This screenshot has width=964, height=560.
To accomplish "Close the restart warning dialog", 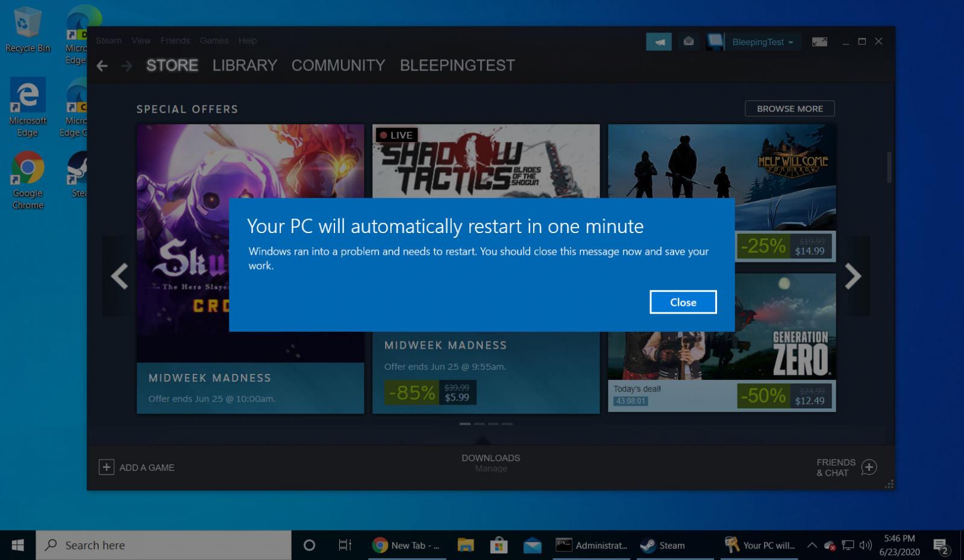I will [x=683, y=302].
